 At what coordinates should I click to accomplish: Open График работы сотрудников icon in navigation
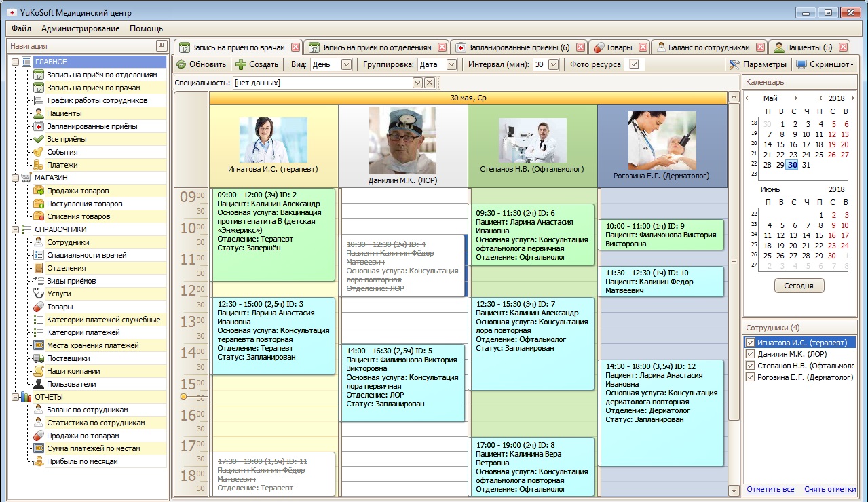tap(39, 100)
